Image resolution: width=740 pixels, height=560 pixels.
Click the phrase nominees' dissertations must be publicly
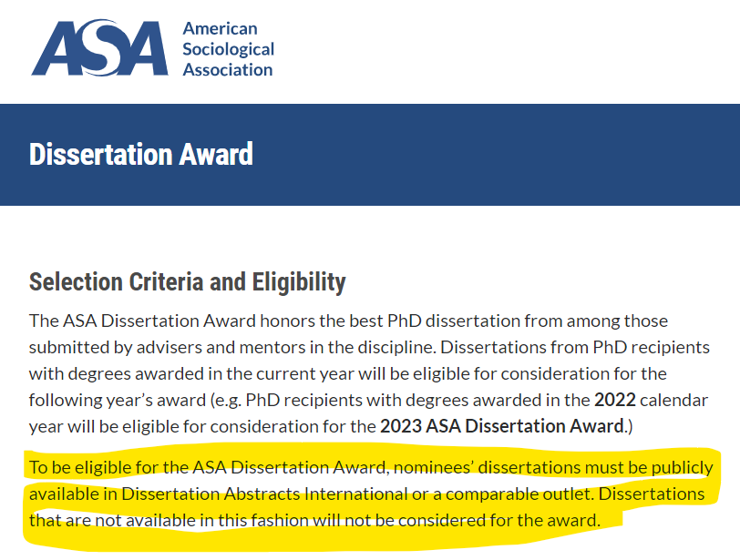click(553, 468)
